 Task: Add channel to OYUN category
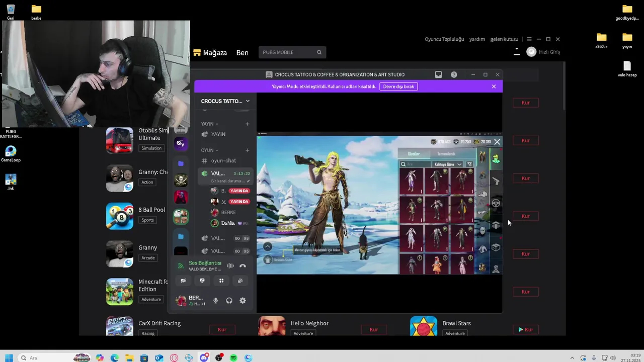pyautogui.click(x=247, y=150)
